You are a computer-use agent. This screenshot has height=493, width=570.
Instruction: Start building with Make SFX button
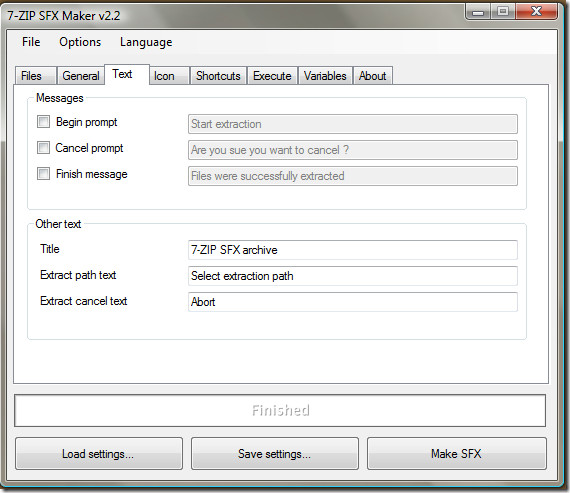click(x=457, y=453)
